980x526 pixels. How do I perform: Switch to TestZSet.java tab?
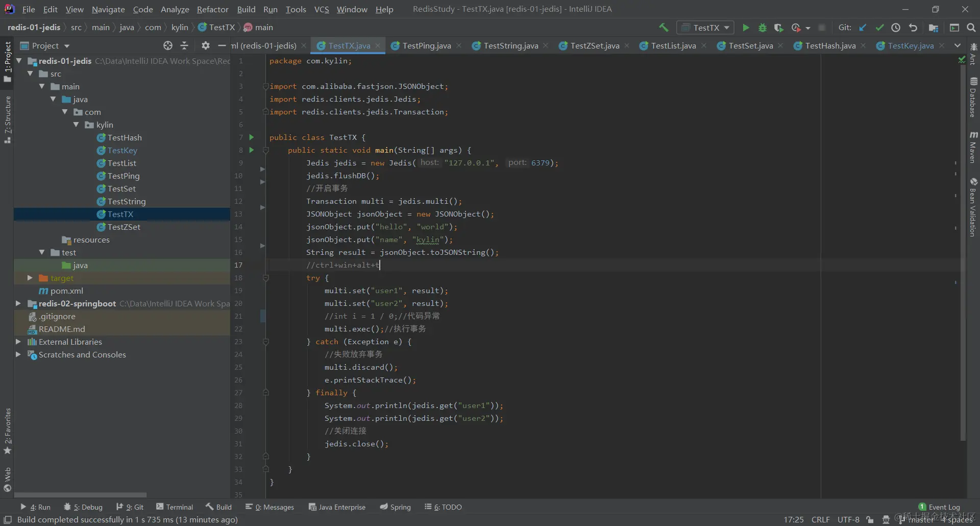[x=595, y=45]
